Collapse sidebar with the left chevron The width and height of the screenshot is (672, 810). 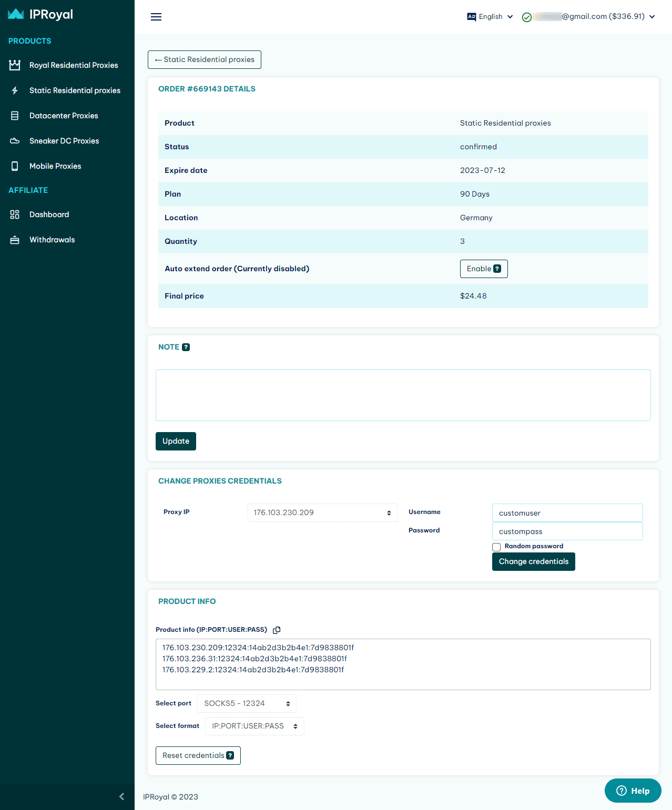tap(122, 796)
